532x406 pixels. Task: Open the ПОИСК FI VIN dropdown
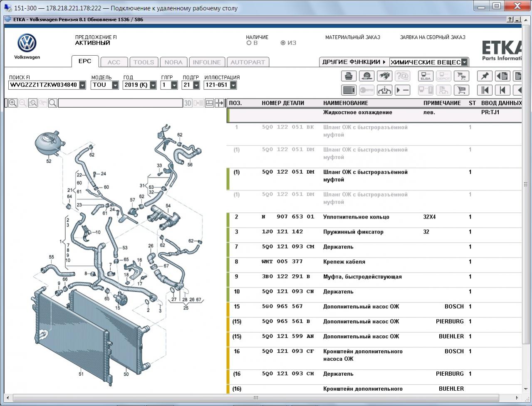pyautogui.click(x=82, y=85)
